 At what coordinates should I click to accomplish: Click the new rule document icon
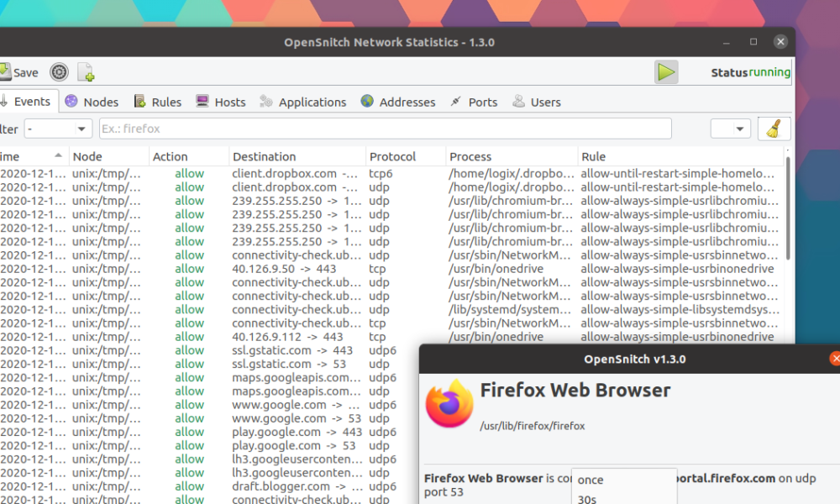pos(86,71)
